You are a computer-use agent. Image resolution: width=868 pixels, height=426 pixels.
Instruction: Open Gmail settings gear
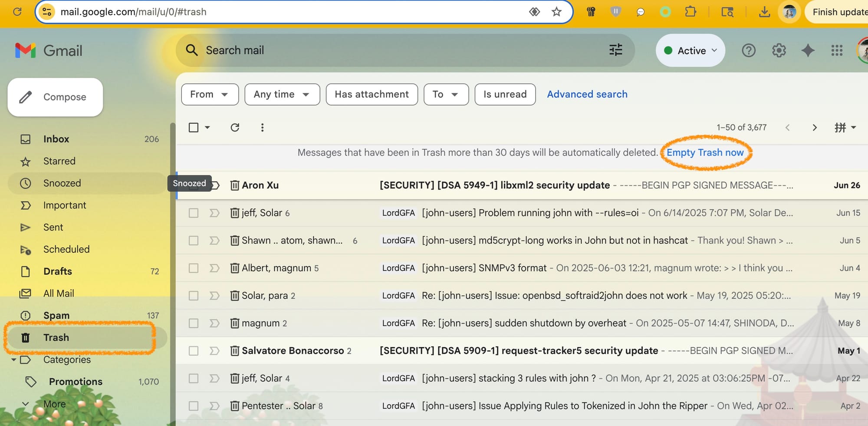779,50
